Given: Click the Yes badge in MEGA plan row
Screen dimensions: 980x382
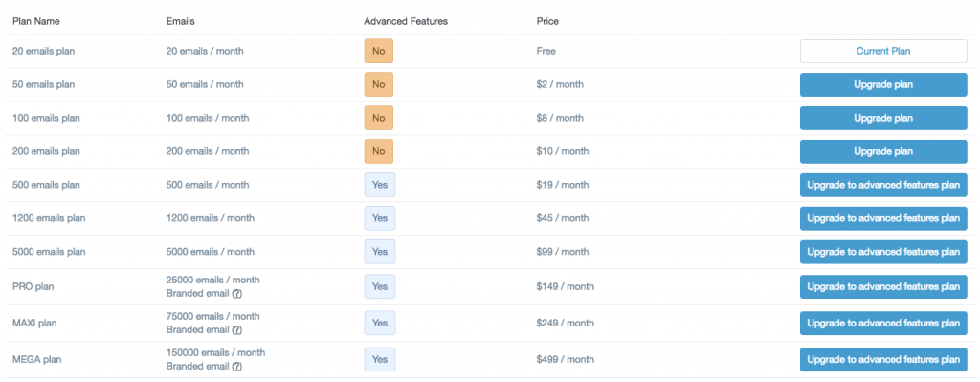Looking at the screenshot, I should pos(380,359).
